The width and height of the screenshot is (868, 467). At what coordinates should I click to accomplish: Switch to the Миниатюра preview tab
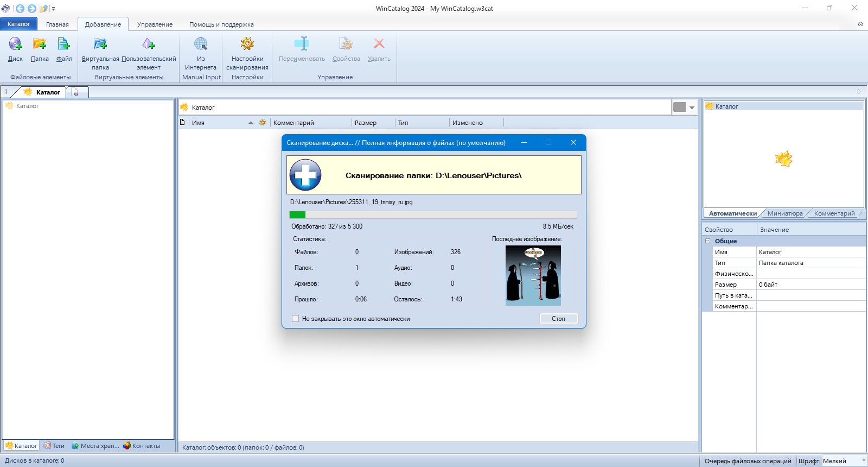[x=785, y=213]
